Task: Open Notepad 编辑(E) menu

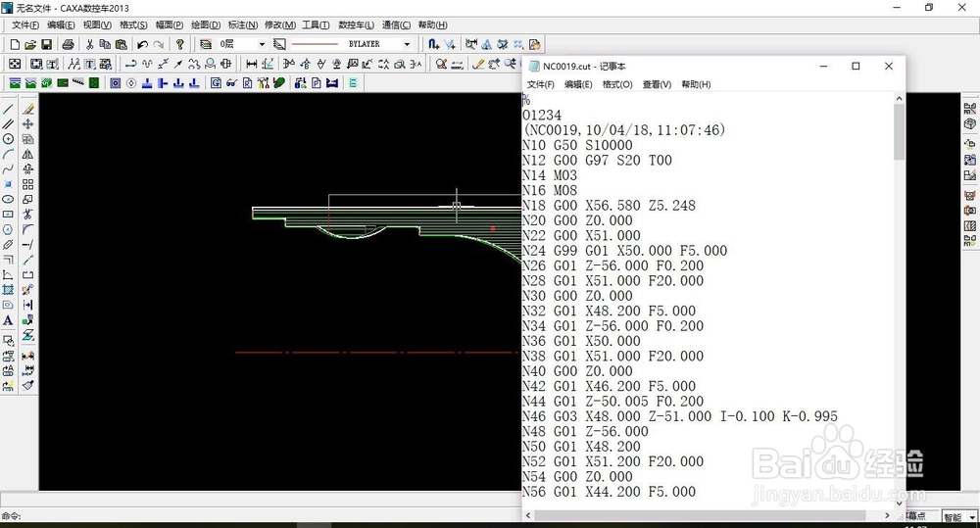Action: pyautogui.click(x=578, y=84)
